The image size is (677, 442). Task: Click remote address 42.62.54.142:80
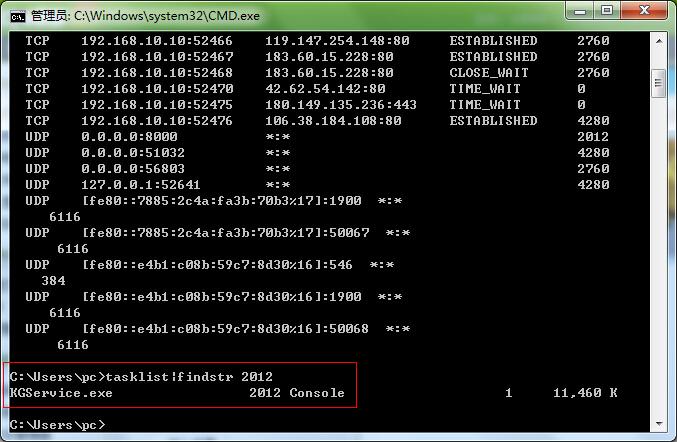point(325,89)
